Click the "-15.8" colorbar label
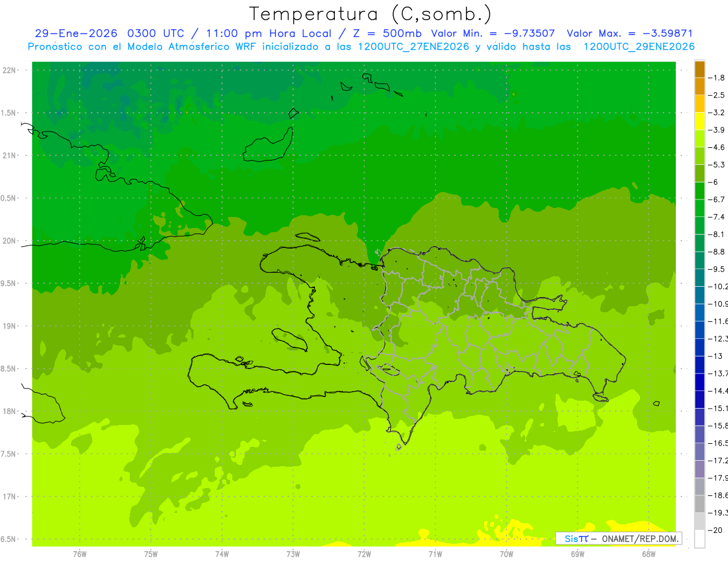 tap(718, 426)
